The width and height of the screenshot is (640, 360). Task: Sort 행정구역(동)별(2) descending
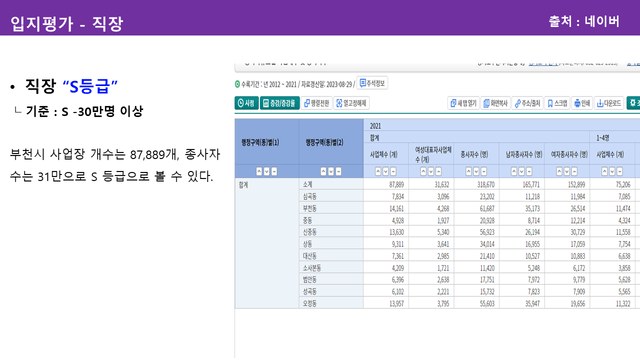coord(331,171)
